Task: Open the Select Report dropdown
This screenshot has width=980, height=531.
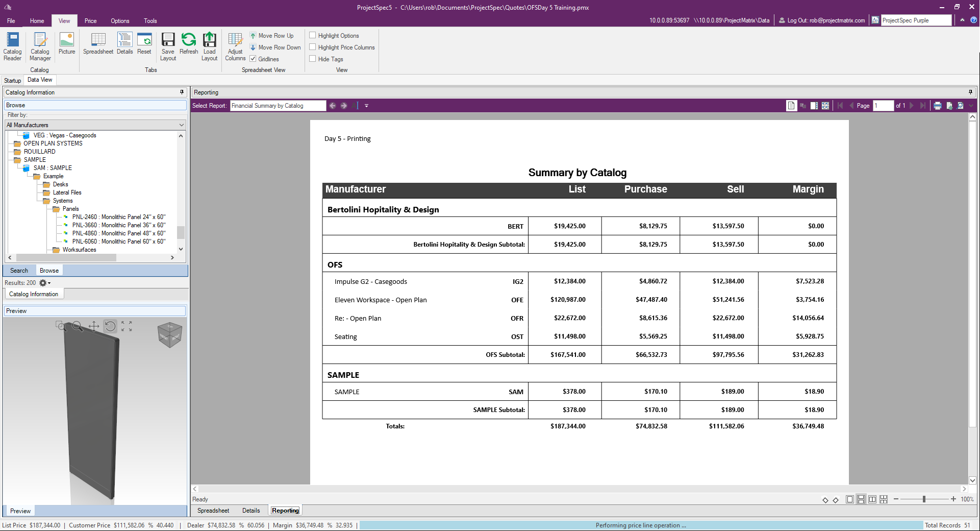Action: (278, 106)
